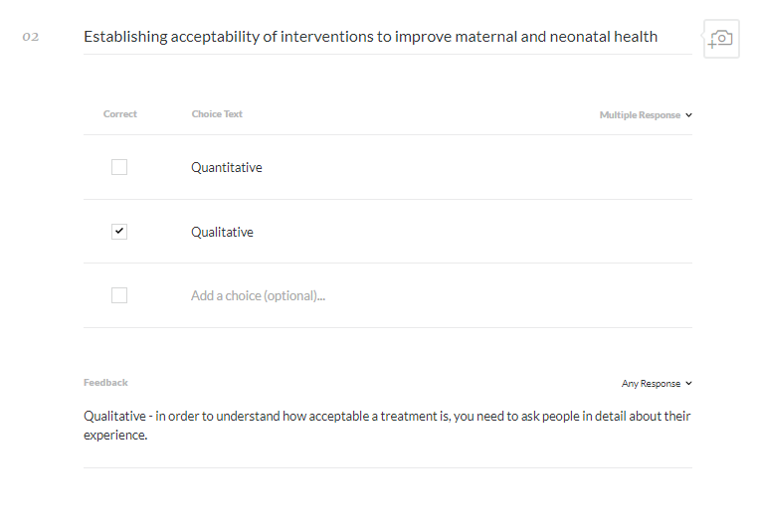Click the Quantitative choice text
Viewport: 757px width, 532px height.
pyautogui.click(x=227, y=168)
